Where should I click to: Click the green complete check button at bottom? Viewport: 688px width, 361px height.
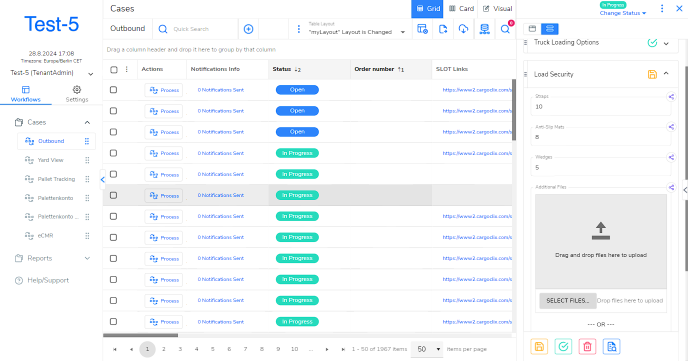click(563, 347)
